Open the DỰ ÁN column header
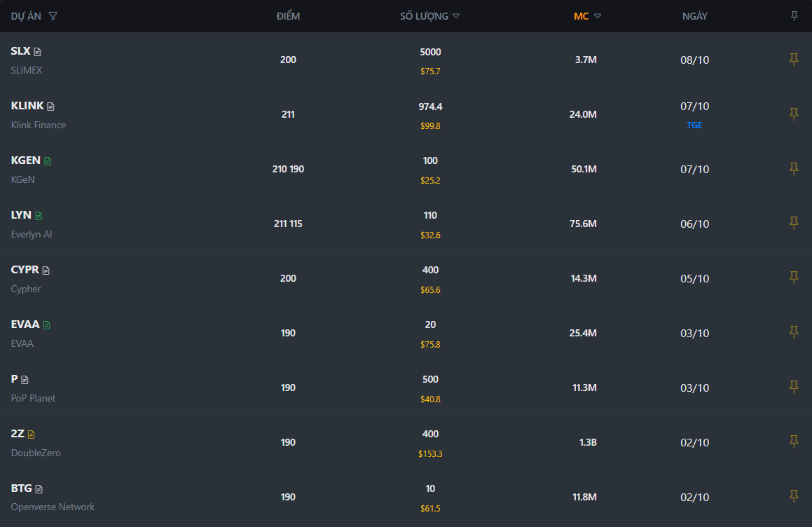 (26, 16)
